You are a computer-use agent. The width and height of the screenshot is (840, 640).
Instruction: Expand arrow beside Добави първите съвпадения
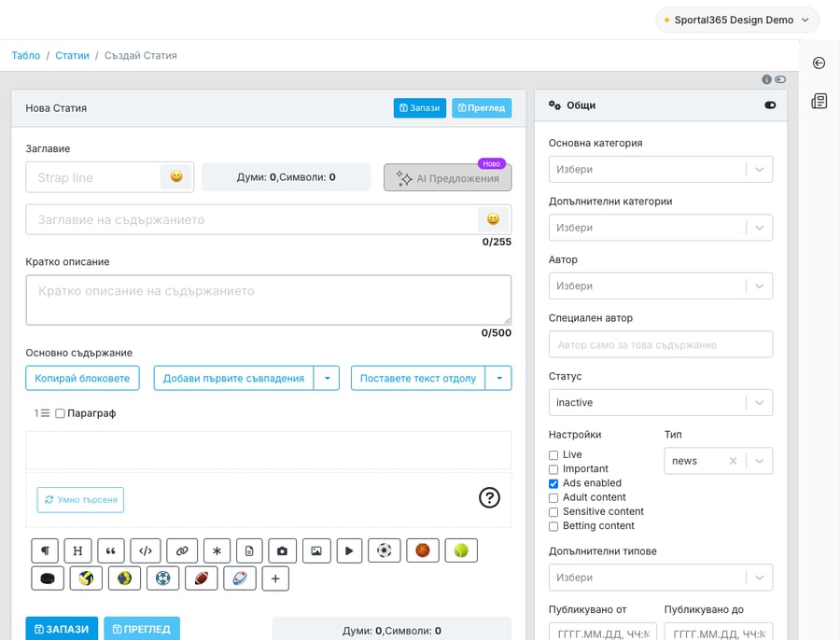pyautogui.click(x=327, y=378)
